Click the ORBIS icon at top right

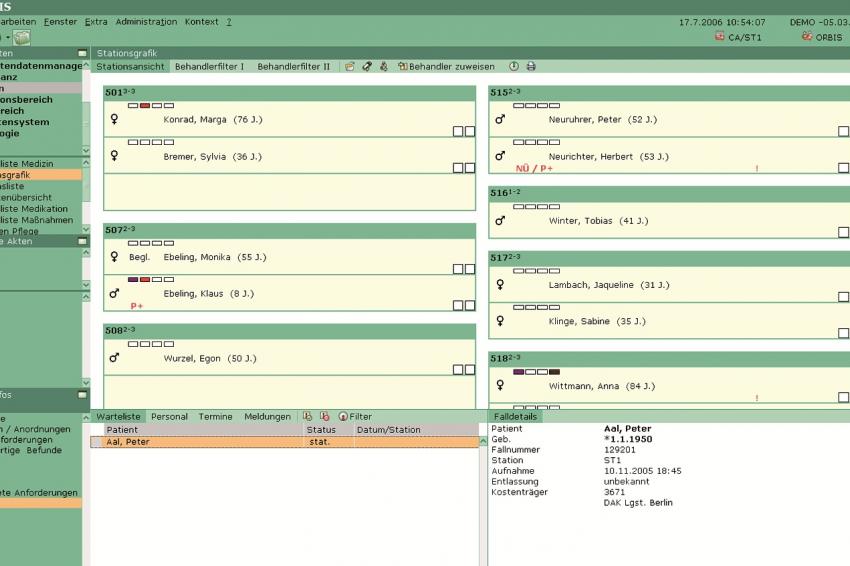pos(807,37)
